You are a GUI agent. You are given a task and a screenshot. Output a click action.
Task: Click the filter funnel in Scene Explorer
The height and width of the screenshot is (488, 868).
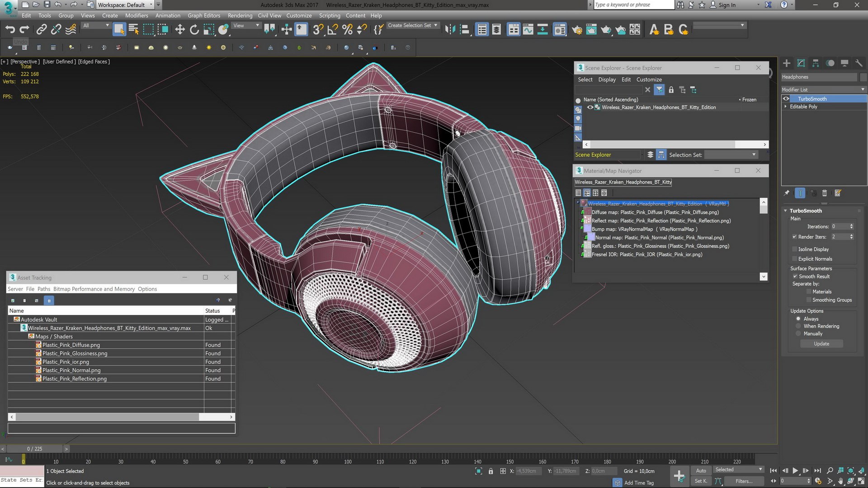click(660, 90)
